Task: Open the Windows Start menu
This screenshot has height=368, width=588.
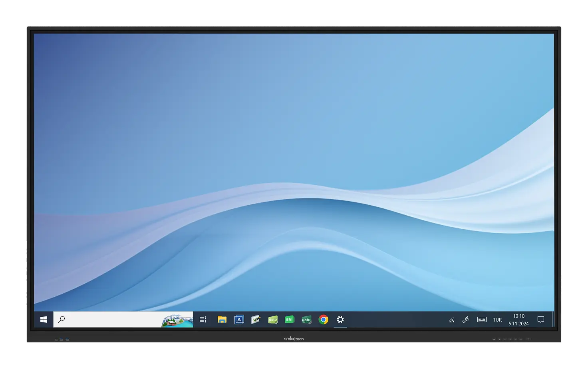Action: pyautogui.click(x=44, y=320)
